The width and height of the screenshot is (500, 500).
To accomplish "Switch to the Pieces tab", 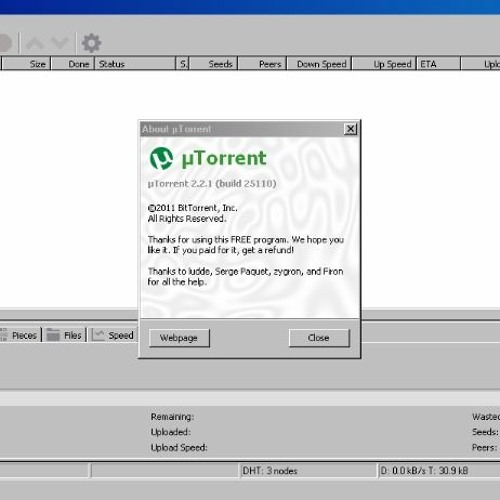I will pyautogui.click(x=20, y=335).
